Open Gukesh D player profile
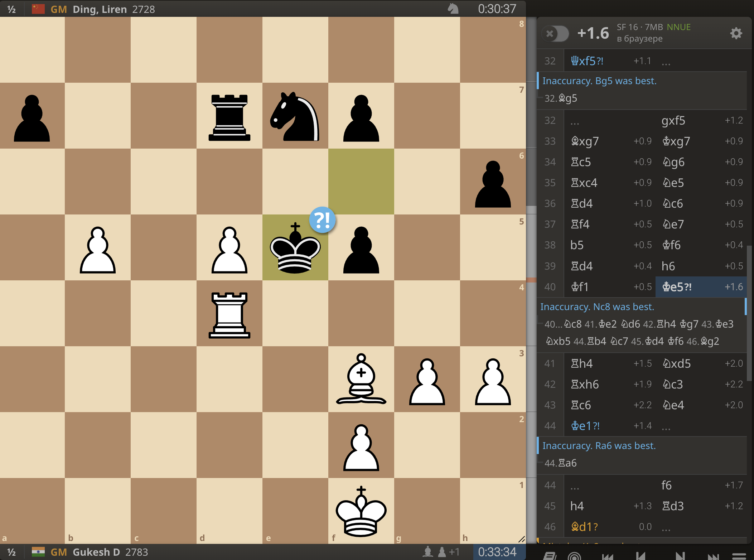 point(96,552)
